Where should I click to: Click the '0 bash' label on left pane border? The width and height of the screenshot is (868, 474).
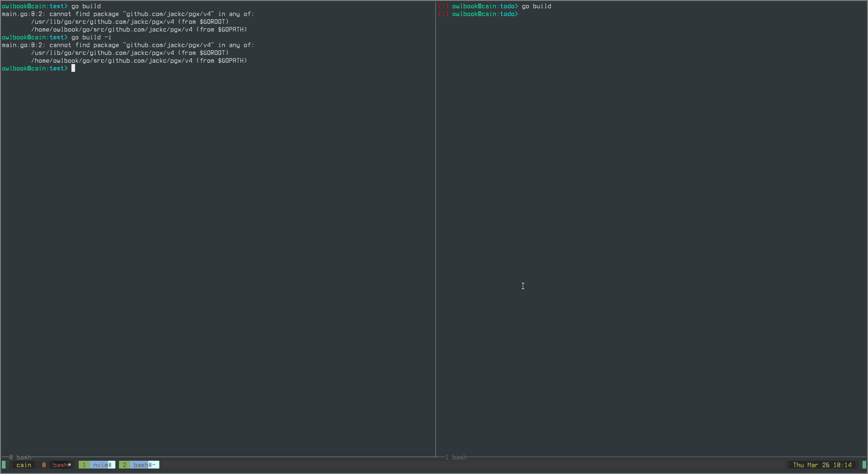(x=20, y=457)
